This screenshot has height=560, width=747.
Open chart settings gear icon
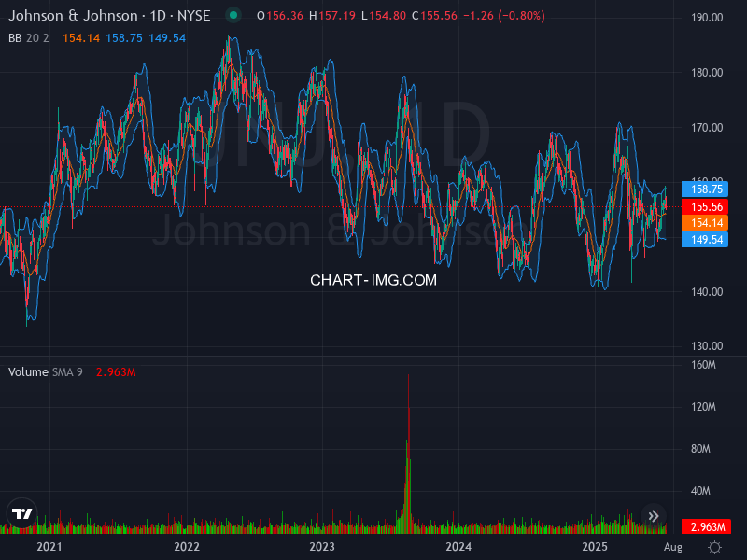point(714,547)
